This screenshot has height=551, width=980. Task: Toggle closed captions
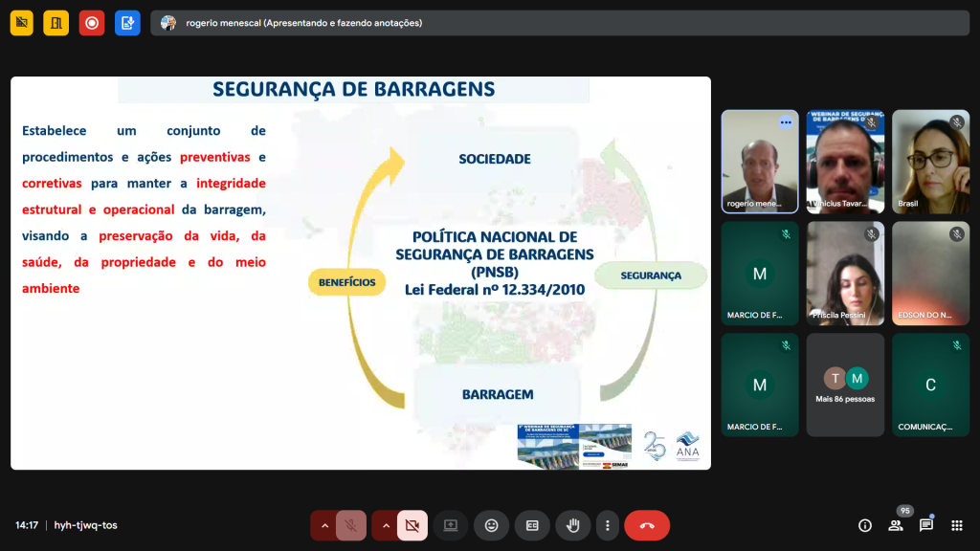(532, 525)
